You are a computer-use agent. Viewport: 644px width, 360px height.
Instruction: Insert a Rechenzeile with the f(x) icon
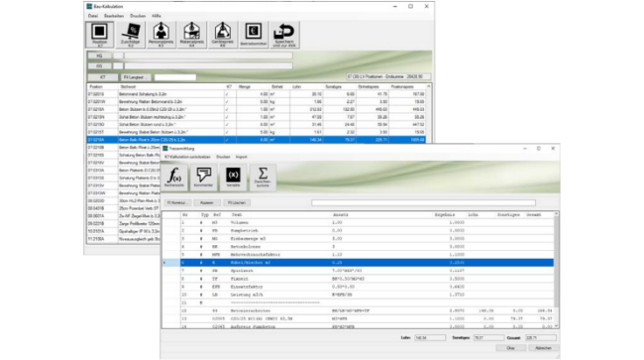[174, 178]
